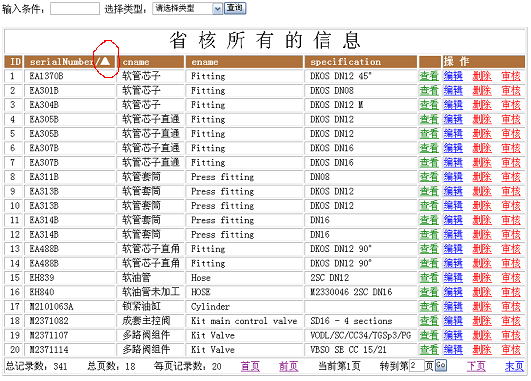The image size is (531, 381).
Task: Select the 'Hose' ename cell in row 15
Action: tap(244, 278)
